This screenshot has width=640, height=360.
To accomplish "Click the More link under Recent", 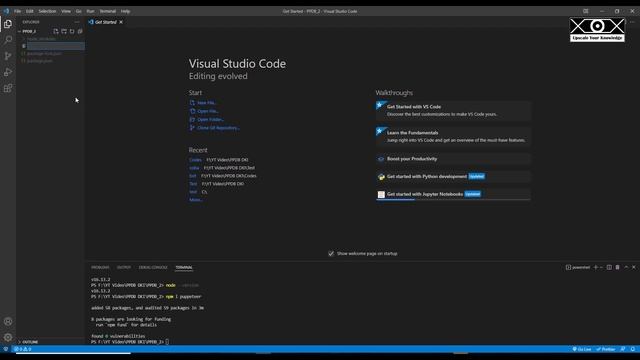I will pyautogui.click(x=196, y=200).
